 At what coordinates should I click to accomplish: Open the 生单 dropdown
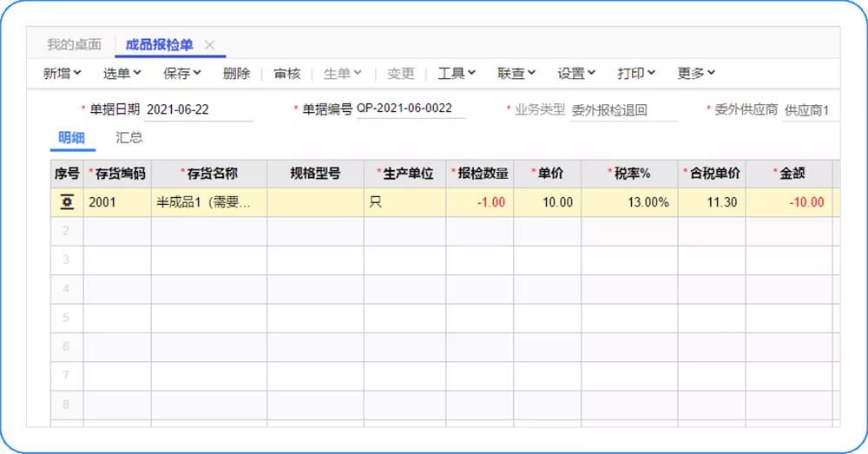[342, 73]
